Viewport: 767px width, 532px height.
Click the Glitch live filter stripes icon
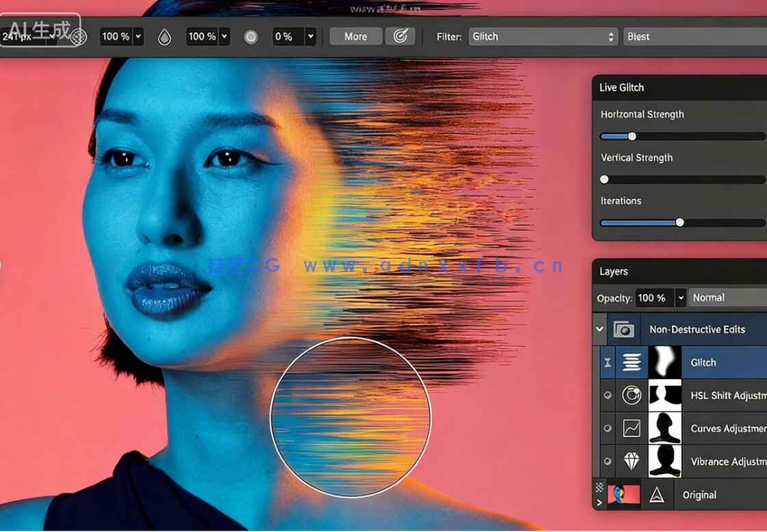pos(631,362)
